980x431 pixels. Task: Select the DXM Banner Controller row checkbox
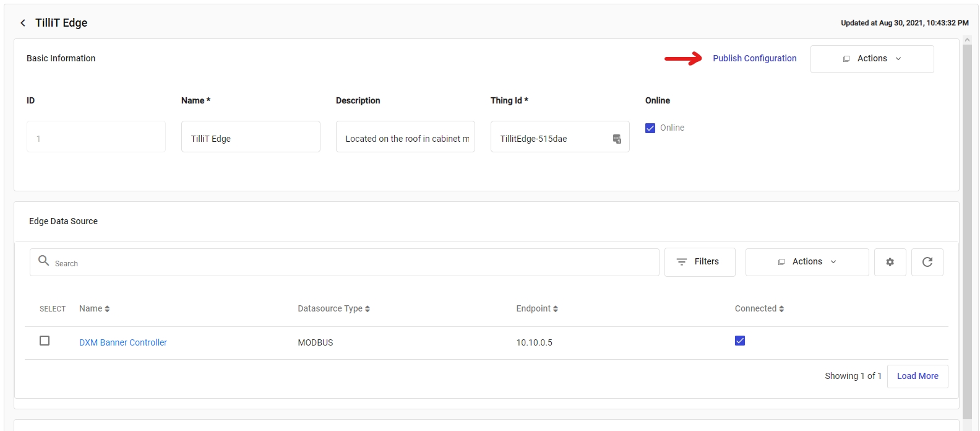coord(45,341)
